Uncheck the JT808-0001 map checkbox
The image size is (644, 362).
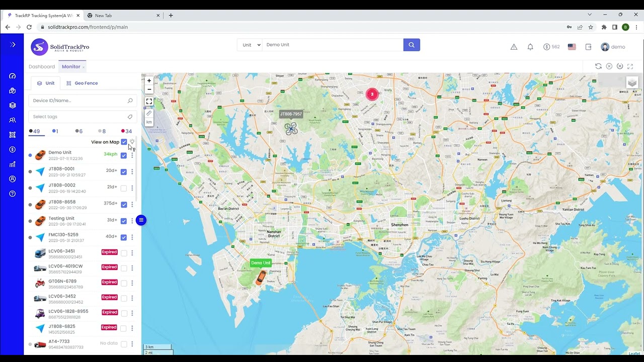tap(124, 172)
